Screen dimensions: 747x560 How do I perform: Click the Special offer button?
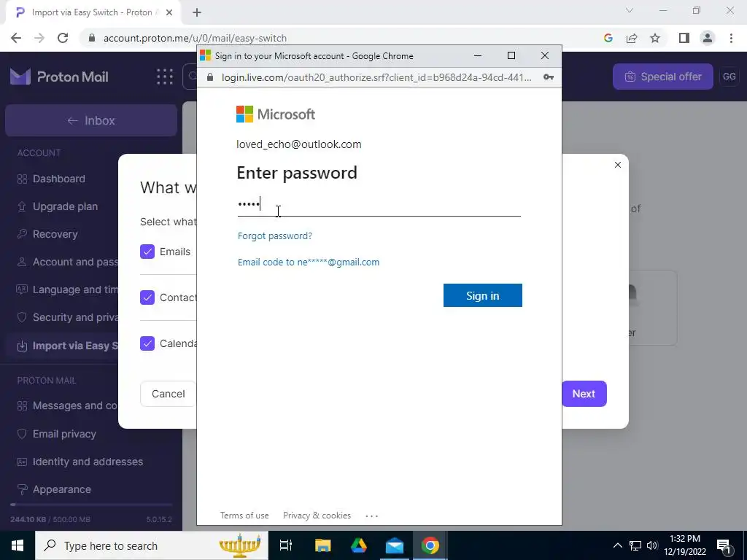point(662,77)
